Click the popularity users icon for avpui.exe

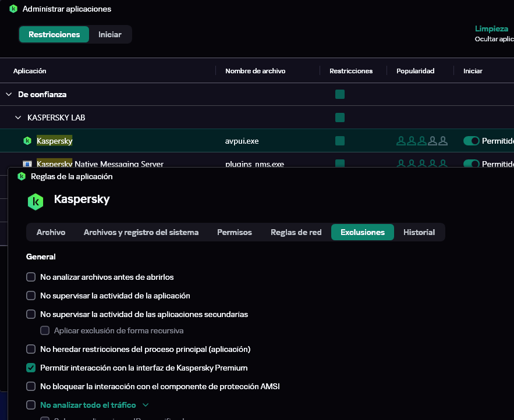pos(421,141)
